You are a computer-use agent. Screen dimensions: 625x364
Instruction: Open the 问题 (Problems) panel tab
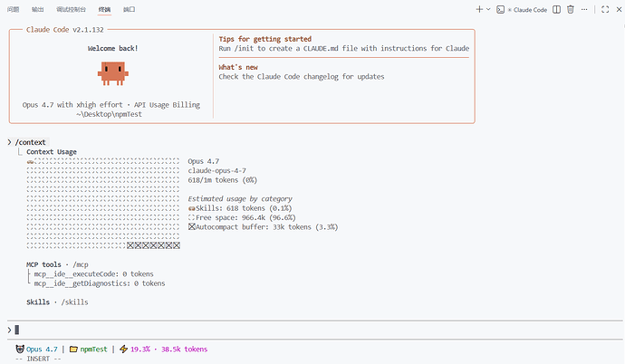[x=14, y=10]
